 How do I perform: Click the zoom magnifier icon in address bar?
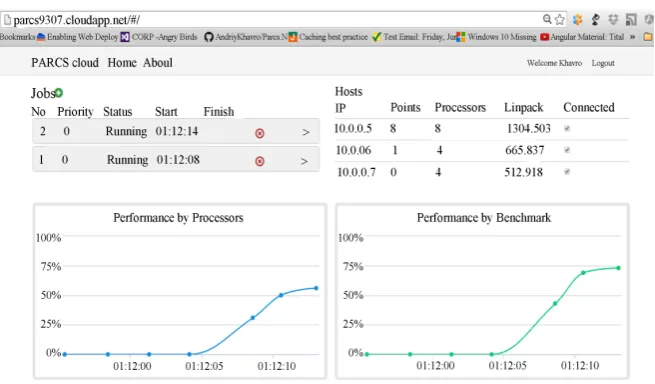click(x=547, y=19)
